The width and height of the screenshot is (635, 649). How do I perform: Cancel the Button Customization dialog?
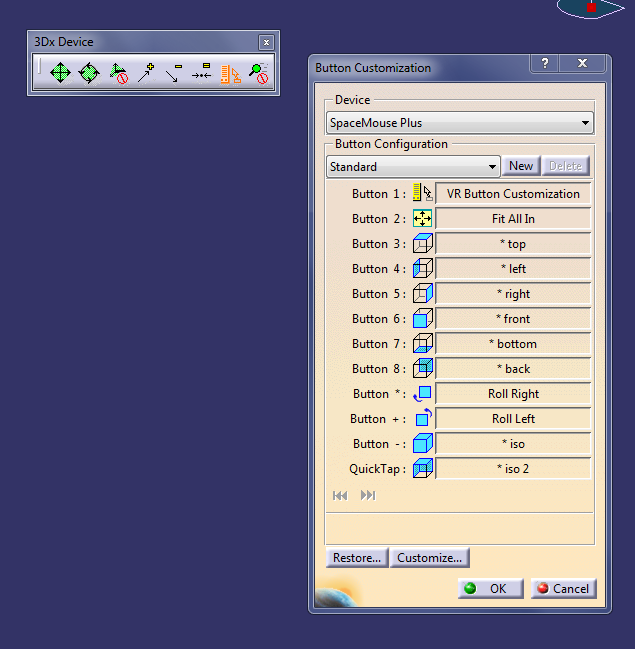pos(563,588)
